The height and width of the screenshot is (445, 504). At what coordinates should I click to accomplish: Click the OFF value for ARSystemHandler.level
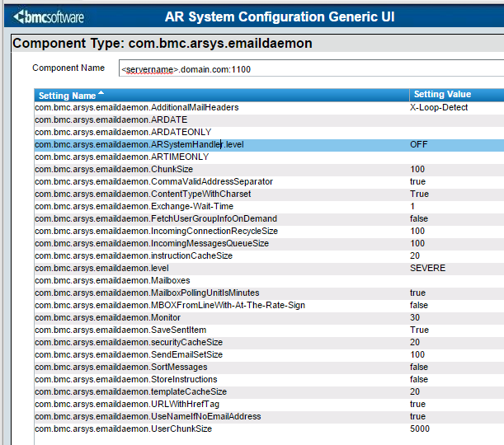(x=418, y=144)
